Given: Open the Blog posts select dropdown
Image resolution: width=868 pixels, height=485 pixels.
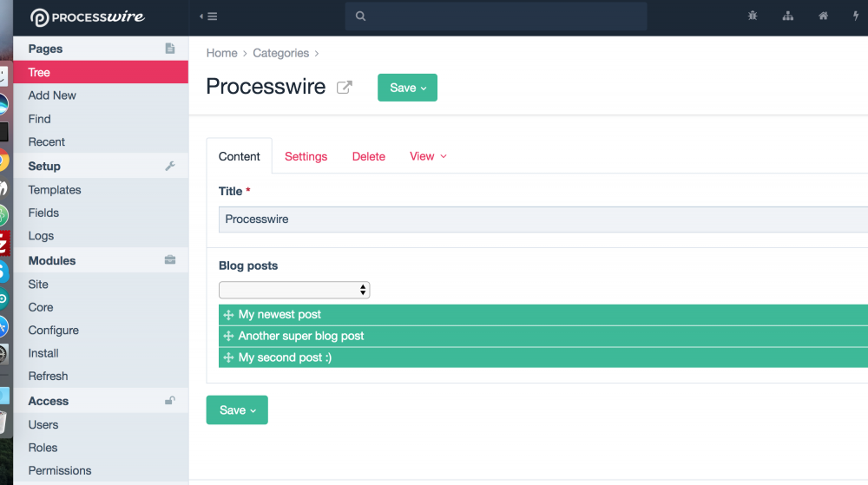Looking at the screenshot, I should [x=294, y=290].
